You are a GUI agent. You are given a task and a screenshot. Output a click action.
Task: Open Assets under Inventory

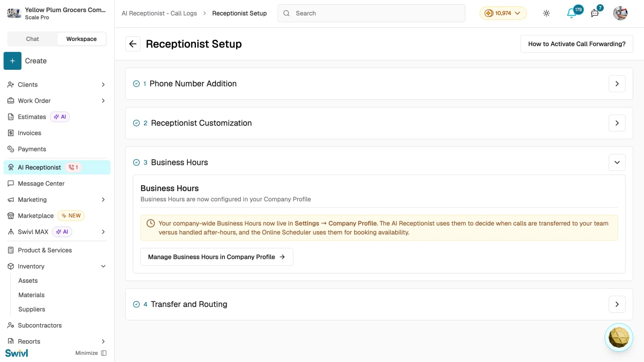[x=28, y=281]
